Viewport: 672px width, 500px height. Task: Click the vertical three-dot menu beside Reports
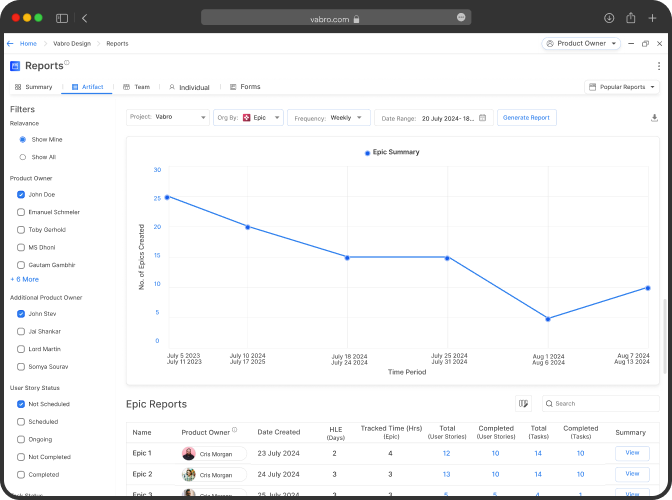tap(658, 66)
